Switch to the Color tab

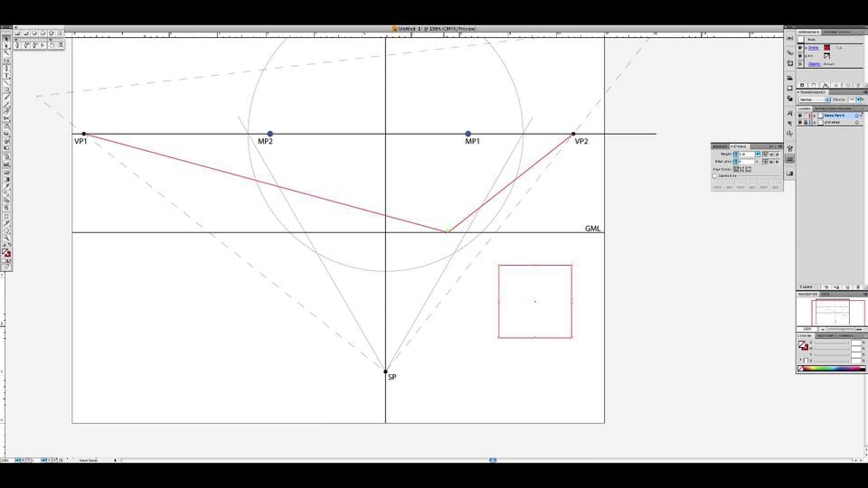805,336
